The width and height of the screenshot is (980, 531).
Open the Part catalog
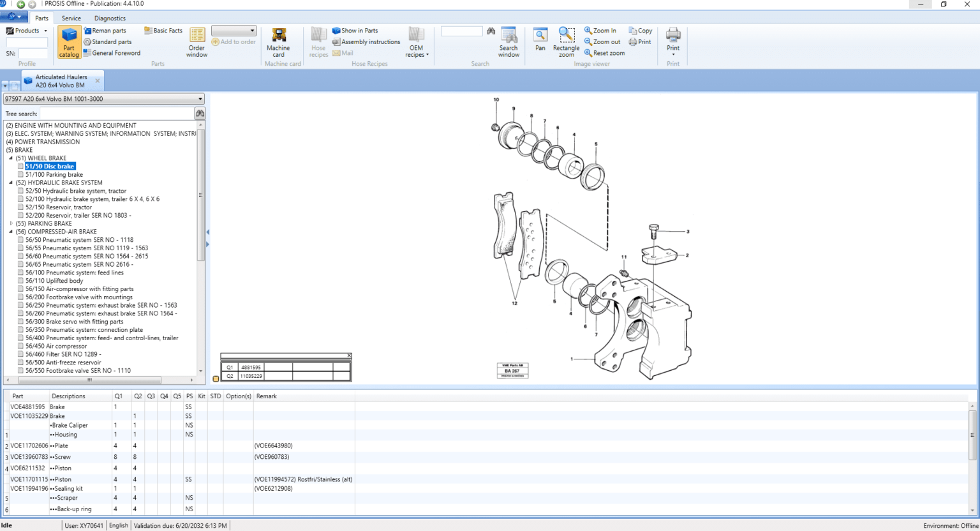tap(69, 42)
